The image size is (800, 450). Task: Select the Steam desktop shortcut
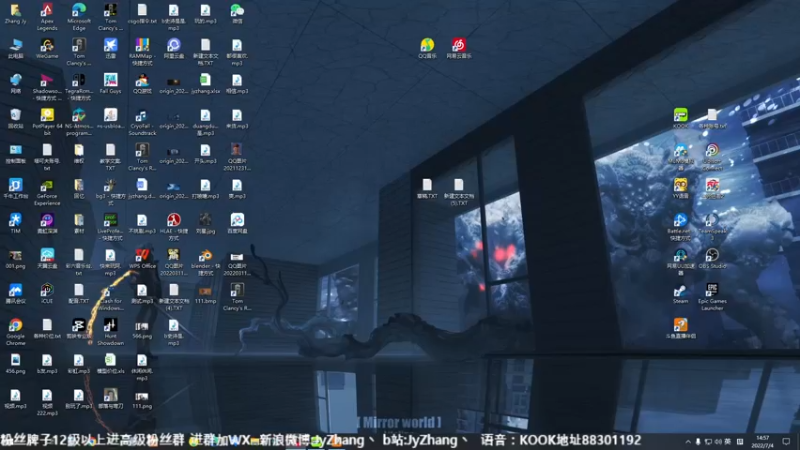point(680,294)
